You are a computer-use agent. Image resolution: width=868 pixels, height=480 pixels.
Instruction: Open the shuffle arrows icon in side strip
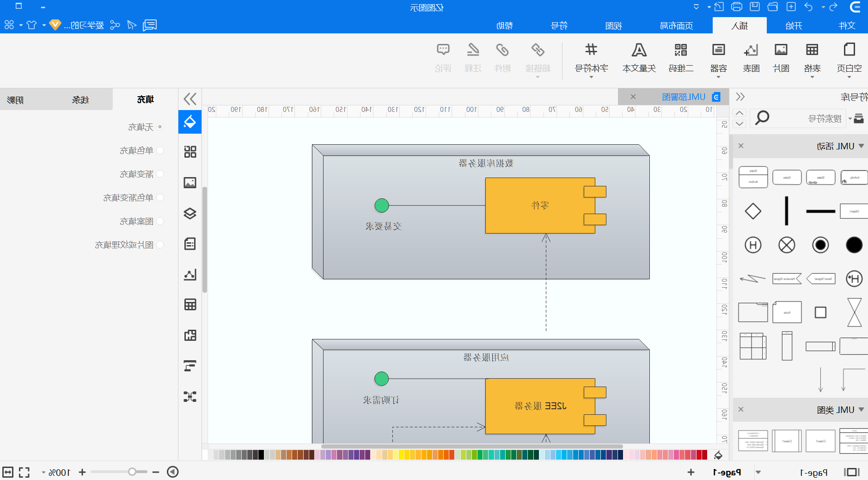tap(190, 396)
